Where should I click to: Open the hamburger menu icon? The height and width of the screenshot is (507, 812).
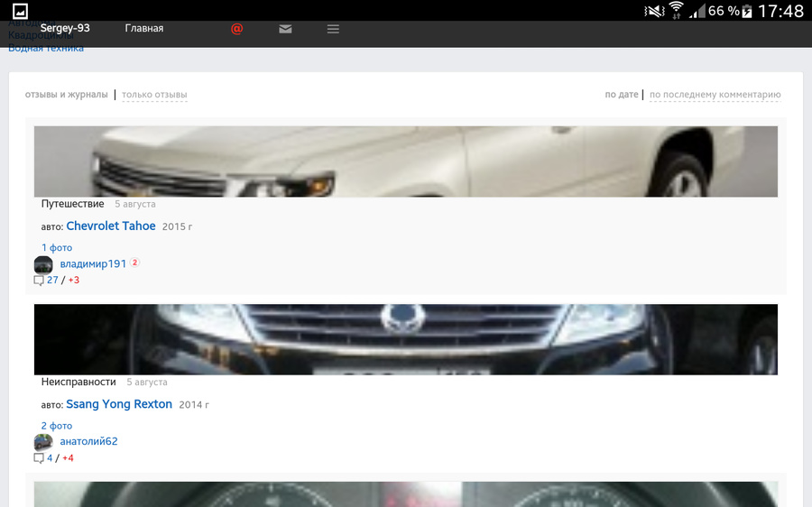[333, 29]
